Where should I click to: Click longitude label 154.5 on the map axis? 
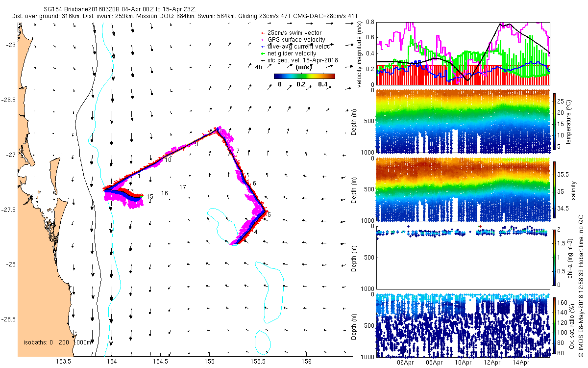click(x=161, y=362)
